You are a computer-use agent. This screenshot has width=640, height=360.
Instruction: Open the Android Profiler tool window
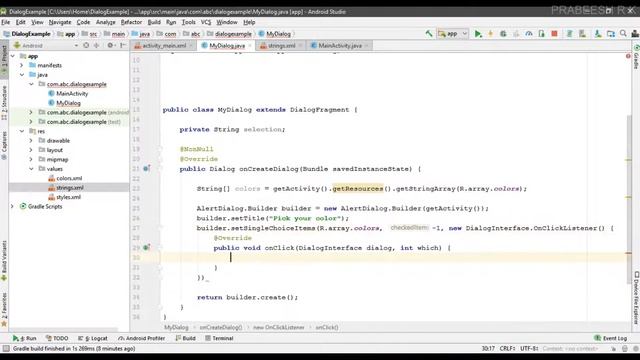coord(141,338)
